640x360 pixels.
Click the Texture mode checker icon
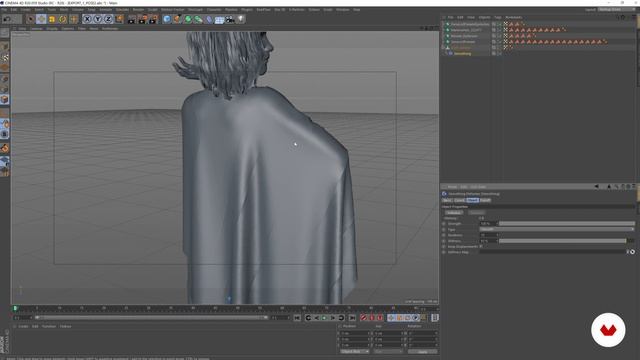(x=4, y=58)
